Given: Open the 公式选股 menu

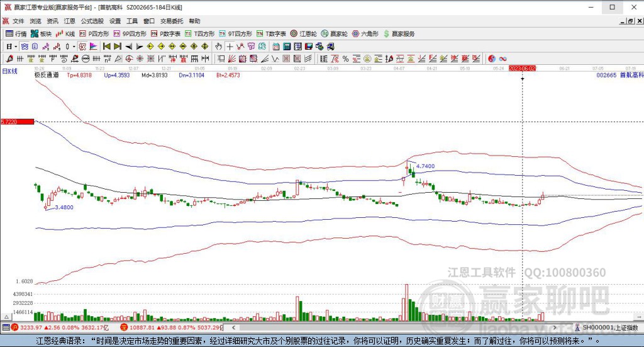Looking at the screenshot, I should click(92, 21).
